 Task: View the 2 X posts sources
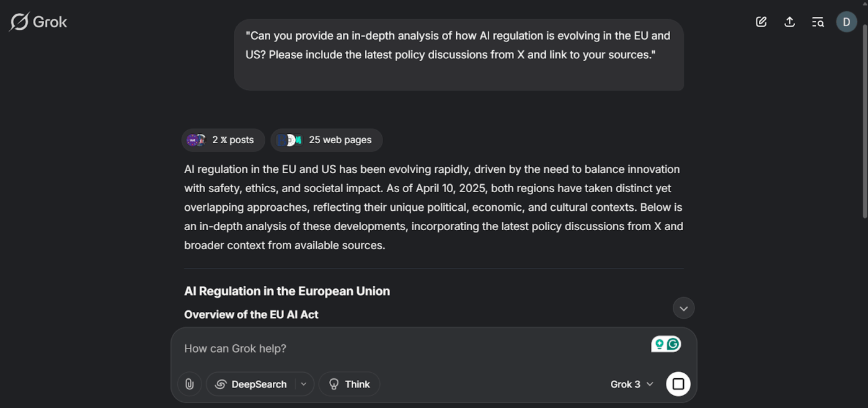coord(223,140)
